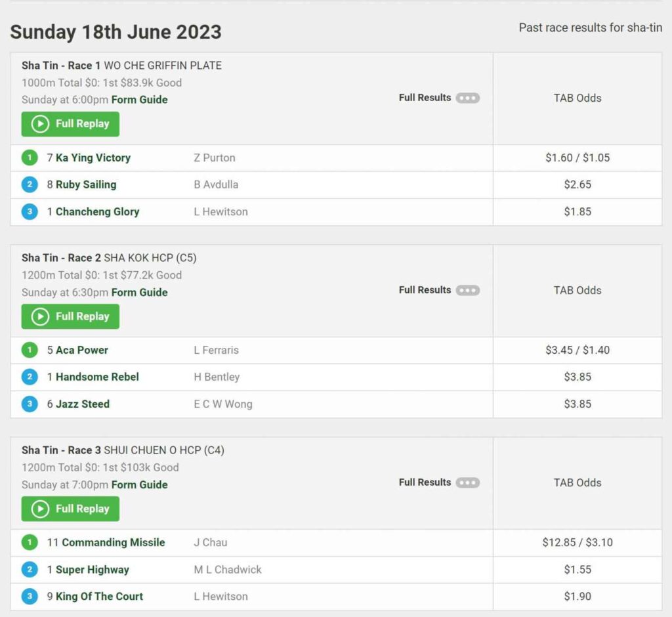Click Full Results for Race 3

pos(424,482)
